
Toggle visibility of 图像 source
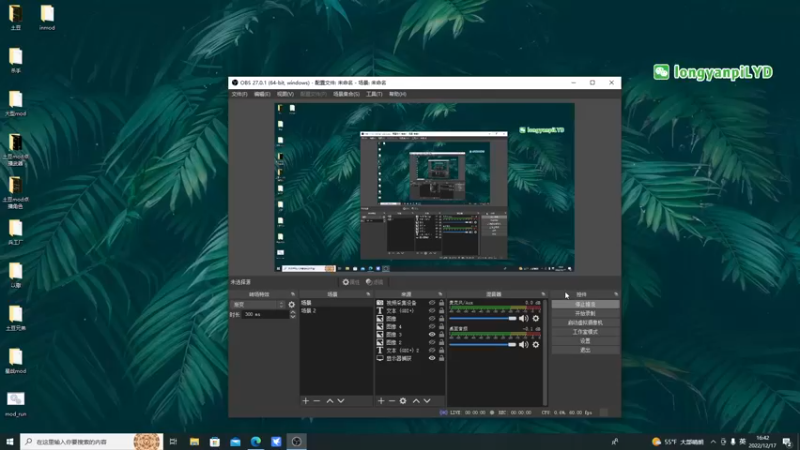point(432,319)
